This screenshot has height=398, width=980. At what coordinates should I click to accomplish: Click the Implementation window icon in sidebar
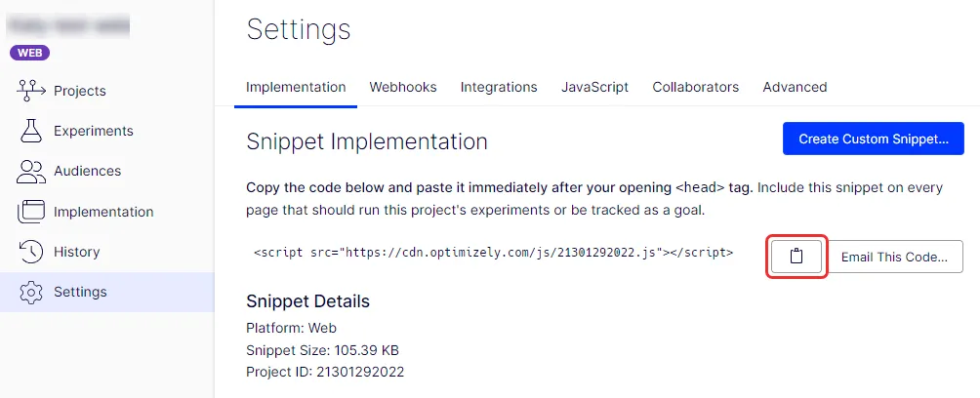(30, 212)
